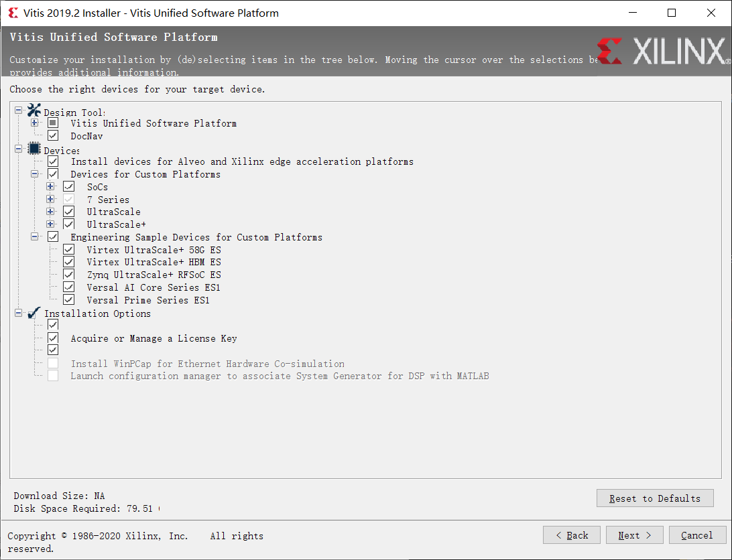Uncheck the SoCs checkbox
This screenshot has width=732, height=560.
click(x=68, y=187)
